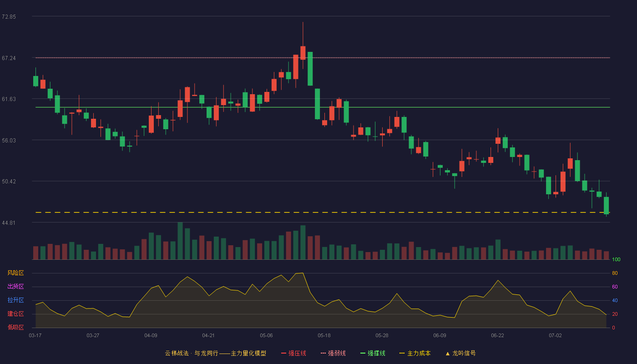This screenshot has width=637, height=364.
Task: Click the red 强压线 legend line marker
Action: click(283, 354)
